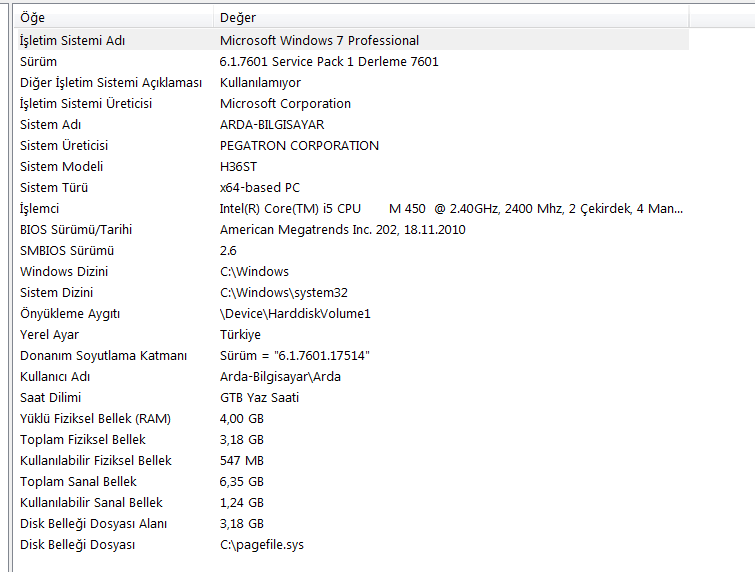Image resolution: width=755 pixels, height=572 pixels.
Task: Select the Donanım Soyutlama Katmanı row
Action: (104, 355)
